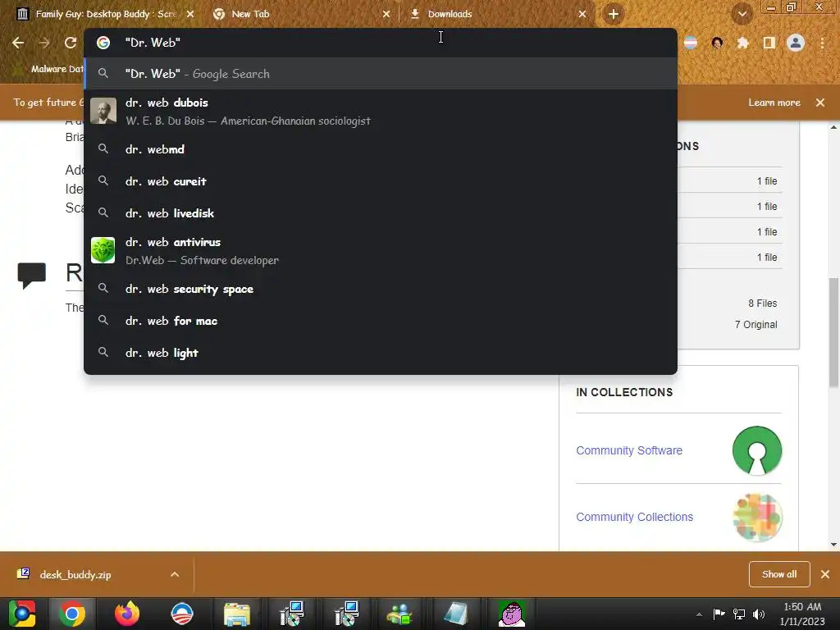Screen dimensions: 840x630
Task: Click the Peter Griffin desktop buddy icon
Action: [512, 614]
